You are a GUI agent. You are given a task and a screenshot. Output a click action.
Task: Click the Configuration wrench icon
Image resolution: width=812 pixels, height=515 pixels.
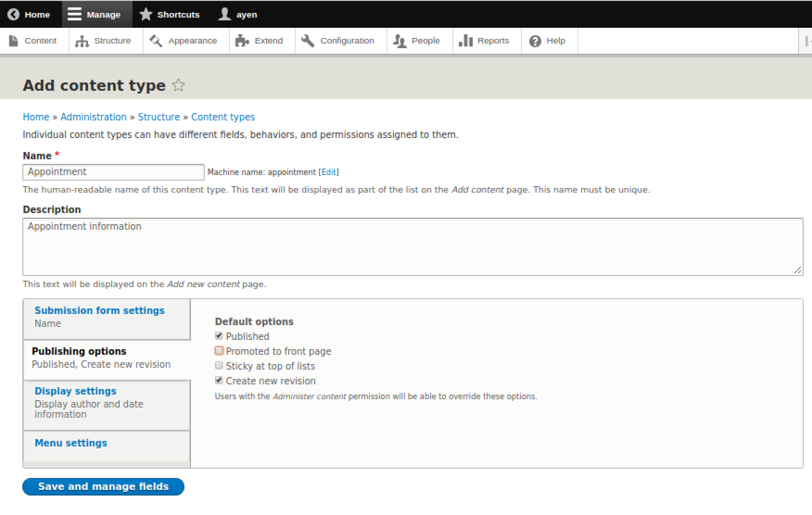tap(308, 41)
